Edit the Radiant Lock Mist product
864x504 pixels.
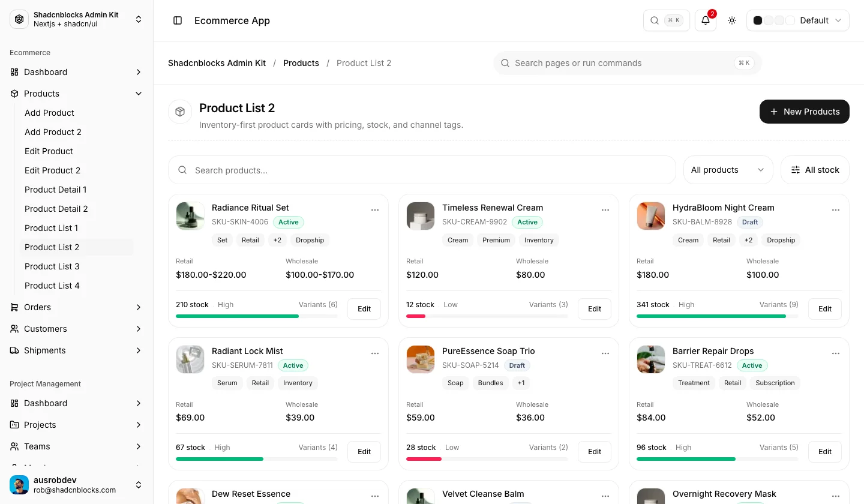pos(364,452)
